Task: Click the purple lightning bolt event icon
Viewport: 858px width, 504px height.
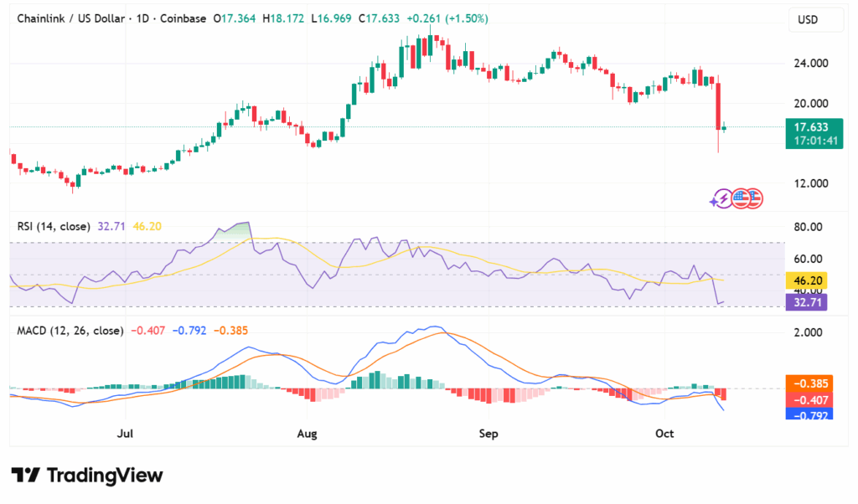Action: click(721, 198)
